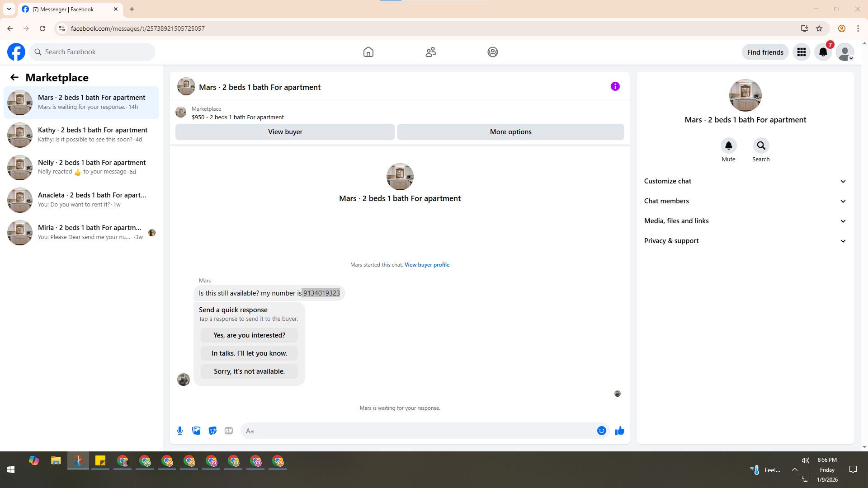Viewport: 868px width, 488px height.
Task: Send quick response 'Yes, are you interested?'
Action: [x=249, y=335]
